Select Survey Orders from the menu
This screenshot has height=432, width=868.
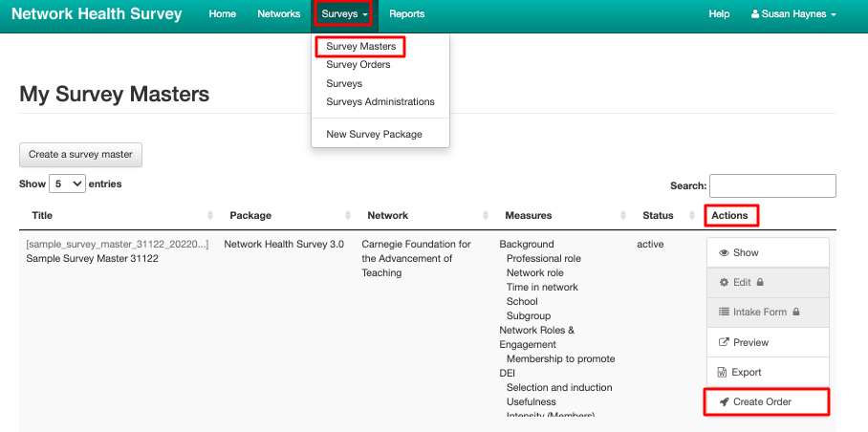pos(358,65)
